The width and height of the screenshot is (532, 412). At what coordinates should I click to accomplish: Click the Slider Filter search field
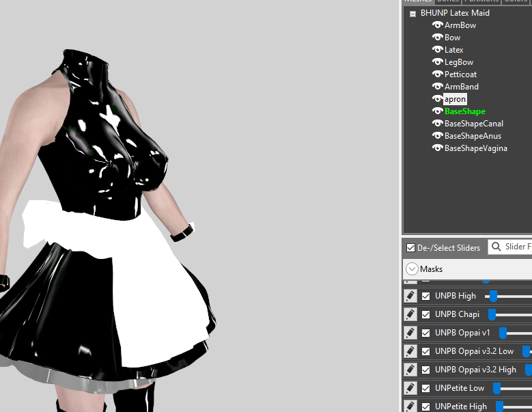(510, 247)
